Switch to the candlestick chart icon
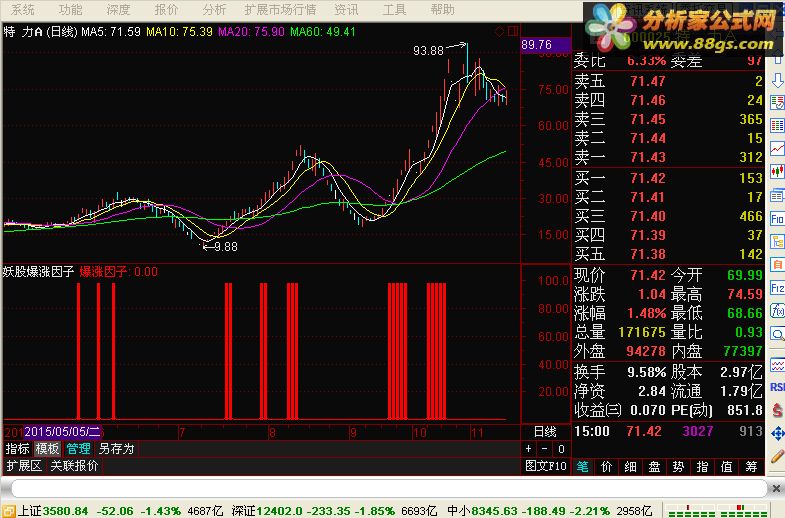Screen dimensions: 785x518 [x=777, y=171]
